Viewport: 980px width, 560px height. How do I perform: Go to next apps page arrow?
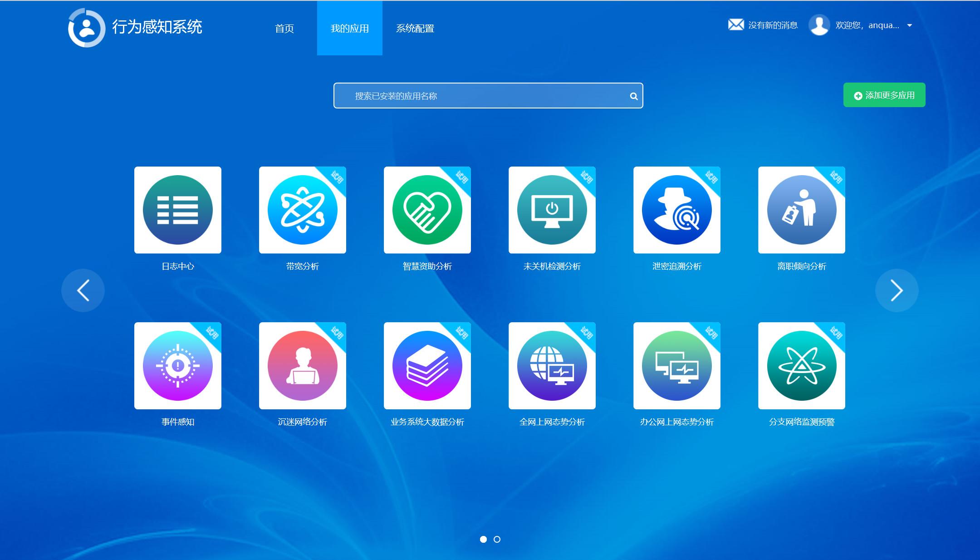point(897,290)
